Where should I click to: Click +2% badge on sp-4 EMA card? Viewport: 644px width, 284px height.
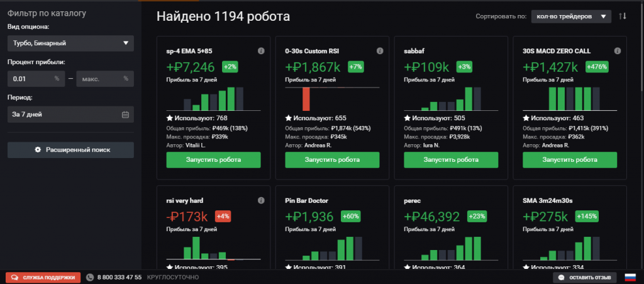[230, 67]
